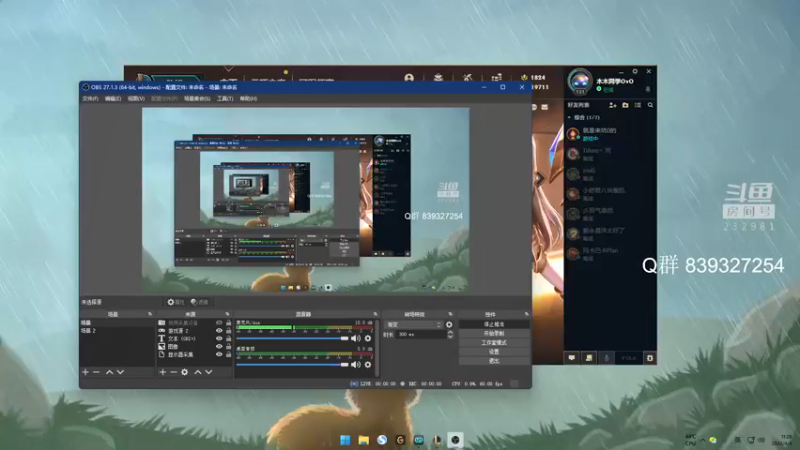The height and width of the screenshot is (450, 800).
Task: Hide the 显示器采集 source
Action: coord(219,355)
